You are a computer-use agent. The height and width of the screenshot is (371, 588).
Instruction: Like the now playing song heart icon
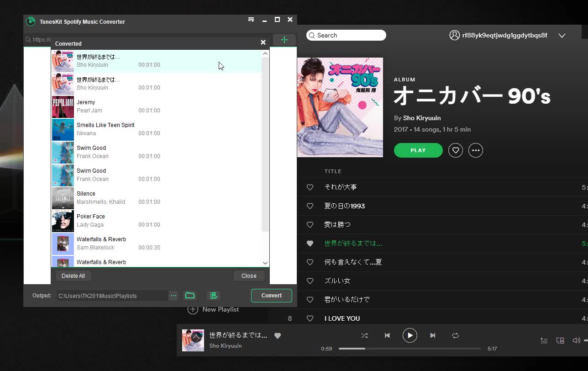(277, 335)
